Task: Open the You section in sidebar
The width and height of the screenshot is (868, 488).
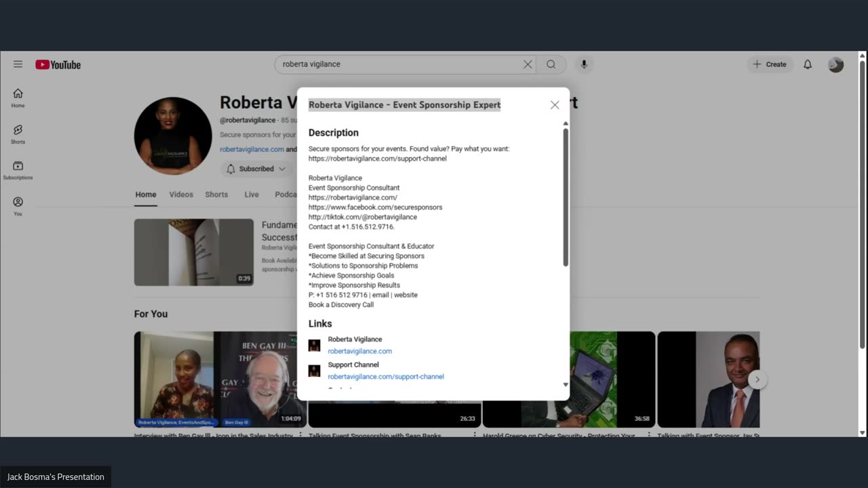Action: pos(18,206)
